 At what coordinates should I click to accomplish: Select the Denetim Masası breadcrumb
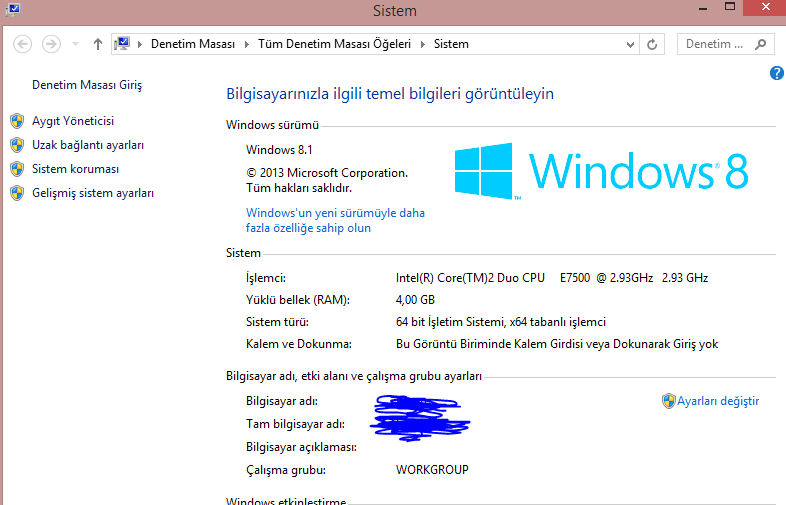coord(193,44)
